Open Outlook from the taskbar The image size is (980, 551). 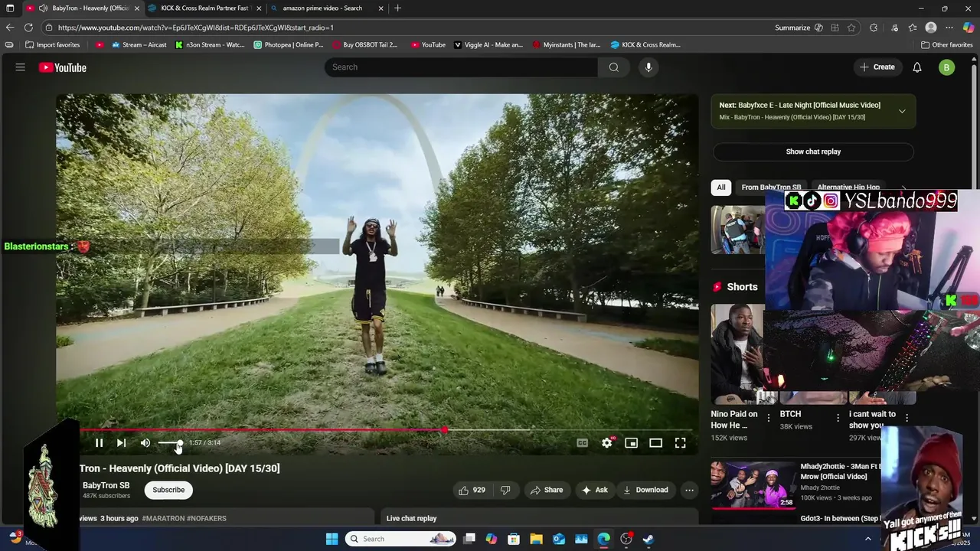click(x=559, y=539)
